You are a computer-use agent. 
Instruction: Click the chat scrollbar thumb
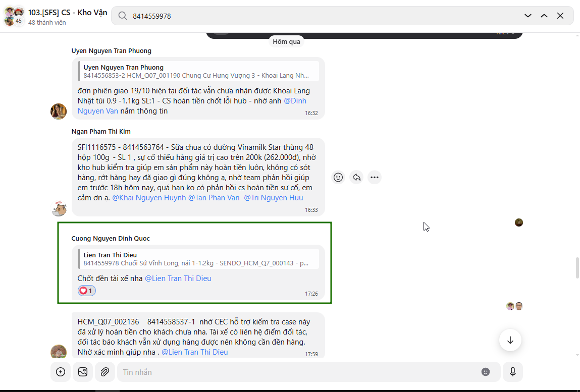tap(577, 268)
